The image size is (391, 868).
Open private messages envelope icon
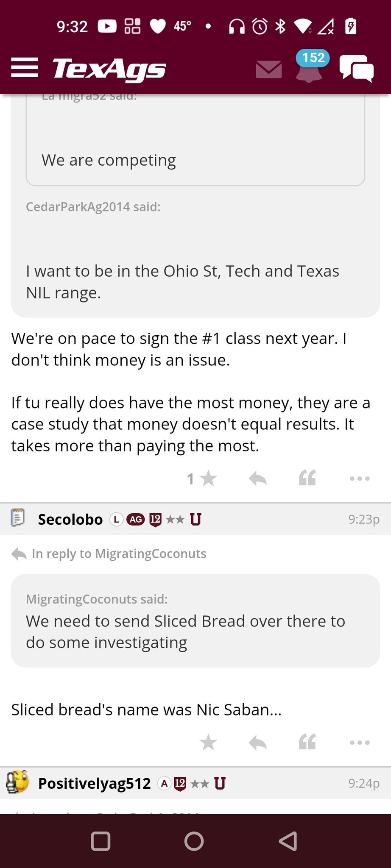click(269, 69)
